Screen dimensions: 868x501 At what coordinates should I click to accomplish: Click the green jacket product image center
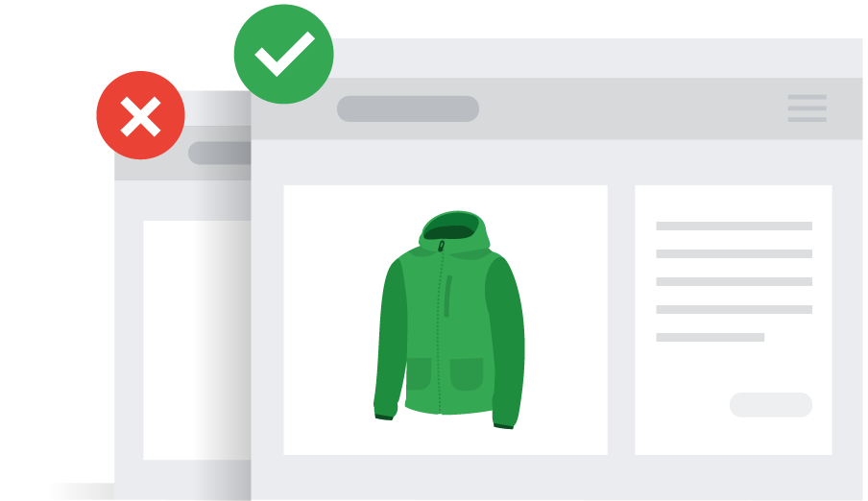click(x=449, y=320)
